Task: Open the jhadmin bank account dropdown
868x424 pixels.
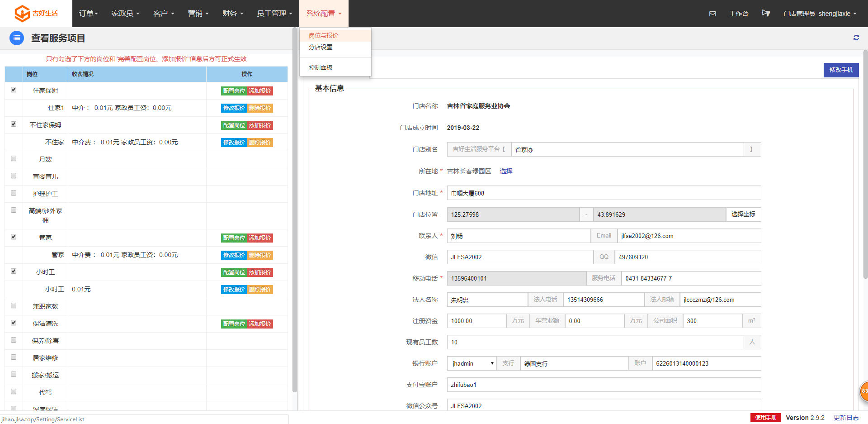Action: point(472,363)
